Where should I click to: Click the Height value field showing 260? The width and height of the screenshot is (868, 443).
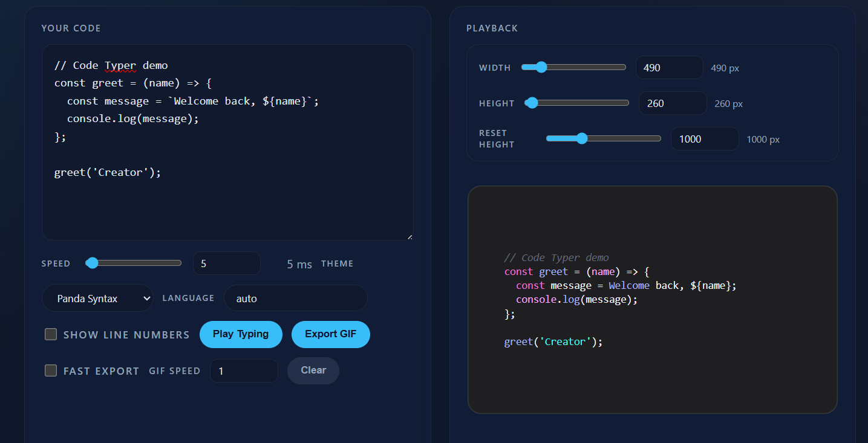pos(672,103)
